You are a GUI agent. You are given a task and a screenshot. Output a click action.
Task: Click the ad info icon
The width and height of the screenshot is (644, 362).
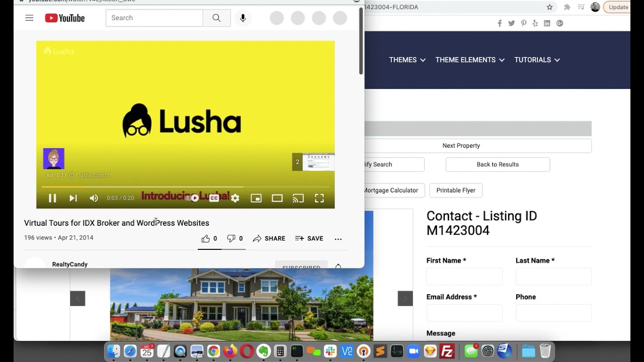[x=71, y=175]
